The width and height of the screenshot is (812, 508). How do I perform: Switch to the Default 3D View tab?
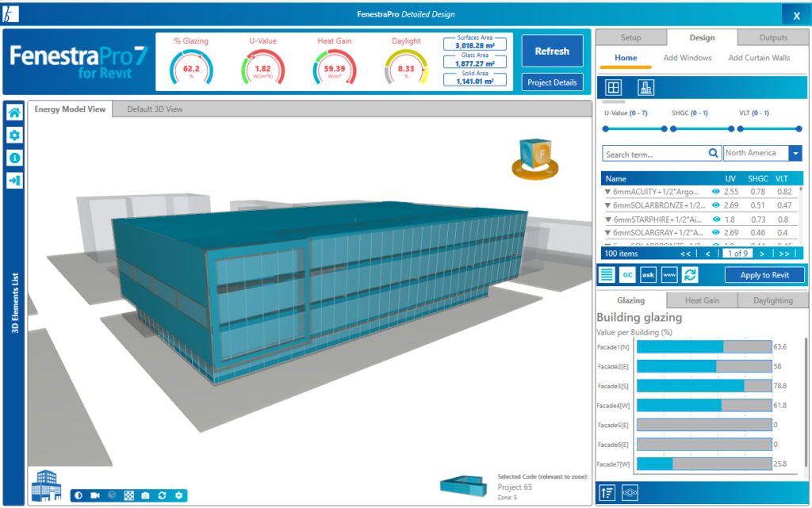pyautogui.click(x=155, y=109)
